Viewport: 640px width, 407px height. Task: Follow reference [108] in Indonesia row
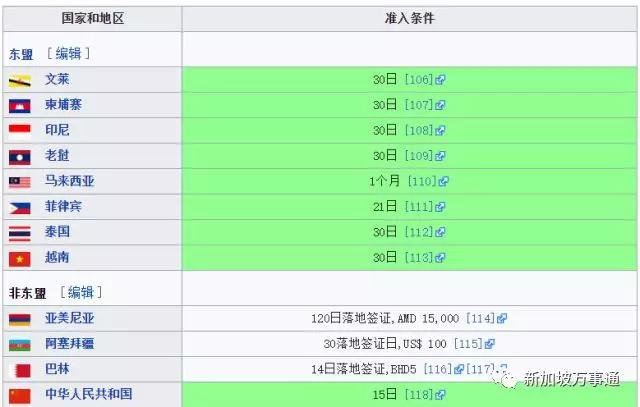point(418,131)
